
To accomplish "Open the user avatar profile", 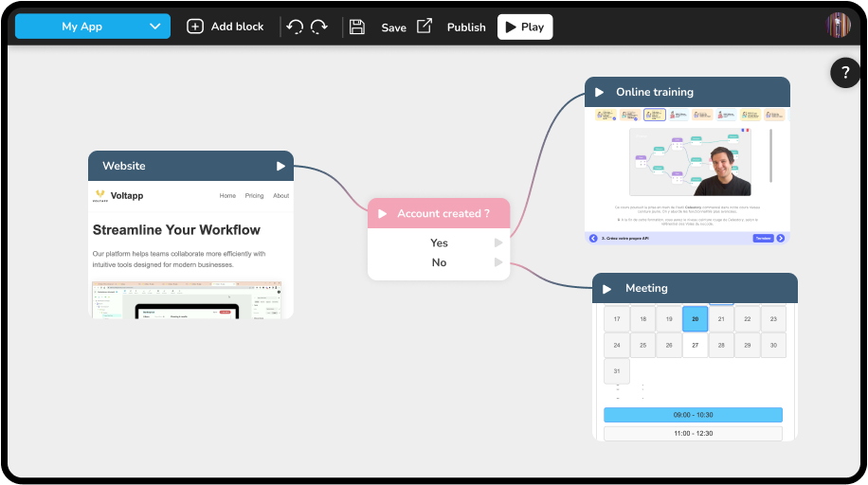I will click(839, 25).
